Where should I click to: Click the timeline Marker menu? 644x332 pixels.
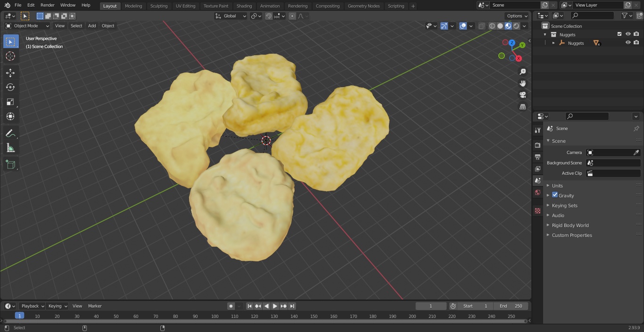(x=95, y=306)
